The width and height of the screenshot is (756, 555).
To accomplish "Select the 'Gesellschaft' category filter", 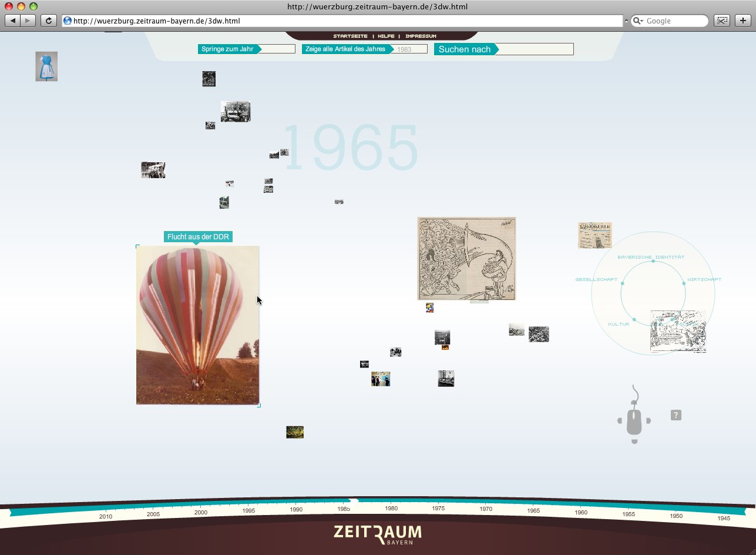I will 596,280.
